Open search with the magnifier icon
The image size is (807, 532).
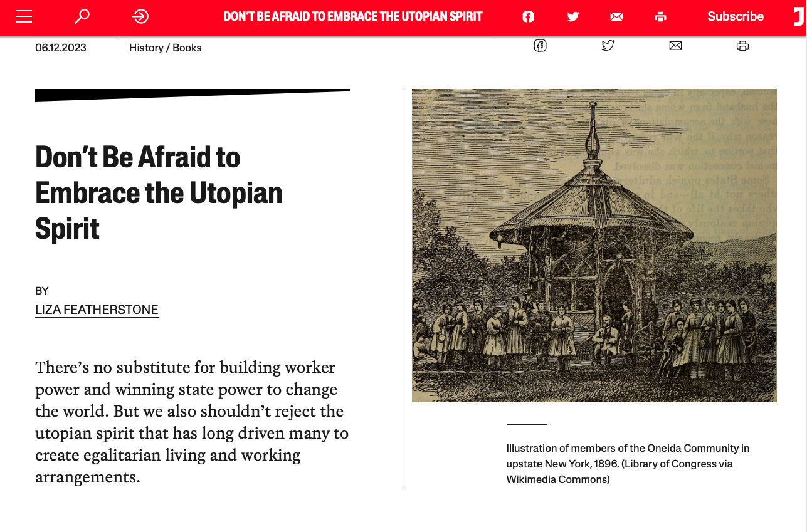click(82, 16)
